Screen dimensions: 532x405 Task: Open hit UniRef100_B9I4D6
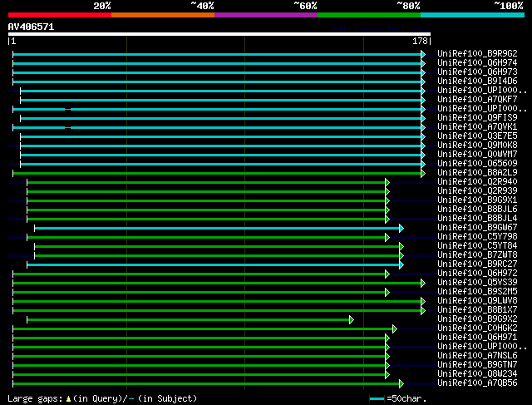(477, 81)
